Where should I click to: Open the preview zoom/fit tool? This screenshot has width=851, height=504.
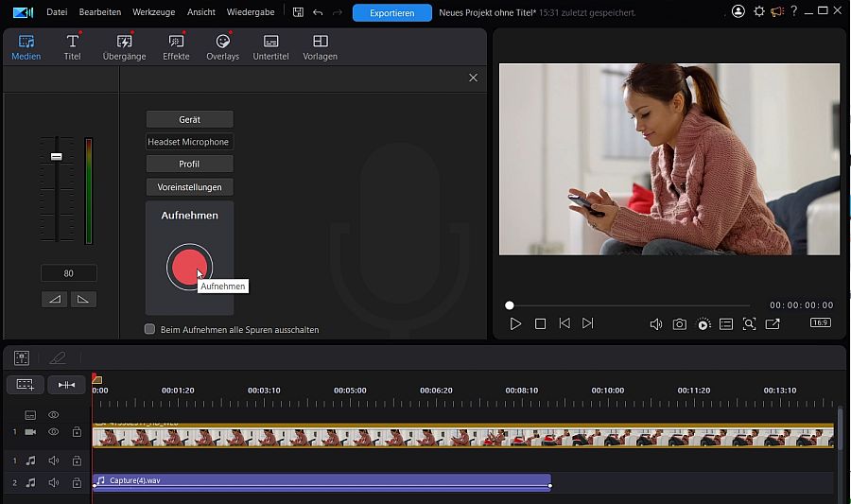[749, 323]
